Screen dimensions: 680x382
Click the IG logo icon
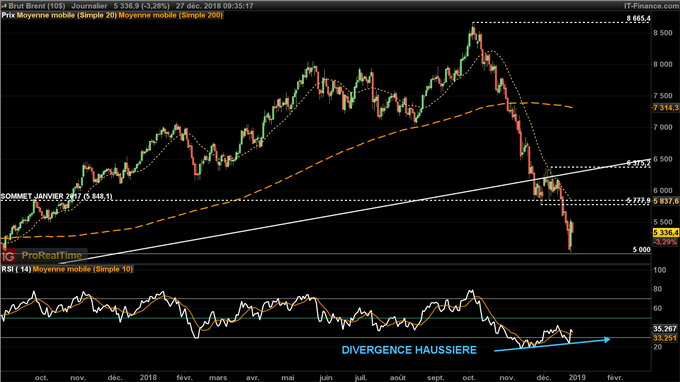[x=8, y=256]
